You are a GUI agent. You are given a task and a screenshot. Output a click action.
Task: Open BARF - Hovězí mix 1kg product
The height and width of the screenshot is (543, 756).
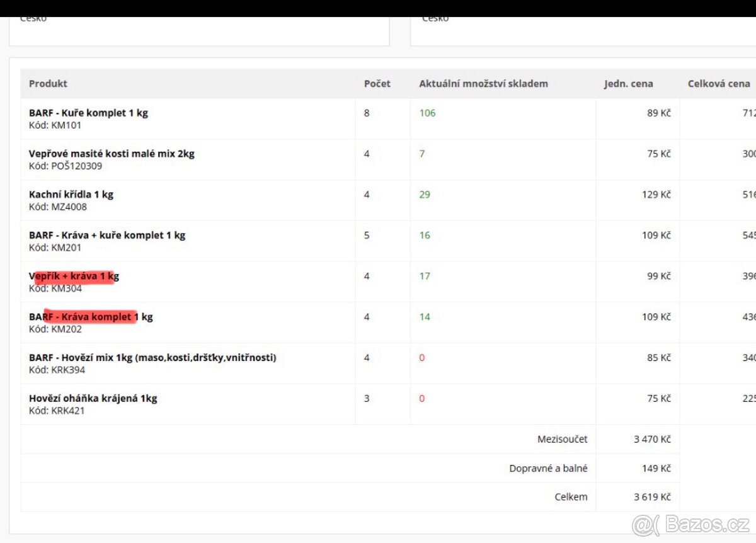pos(152,358)
